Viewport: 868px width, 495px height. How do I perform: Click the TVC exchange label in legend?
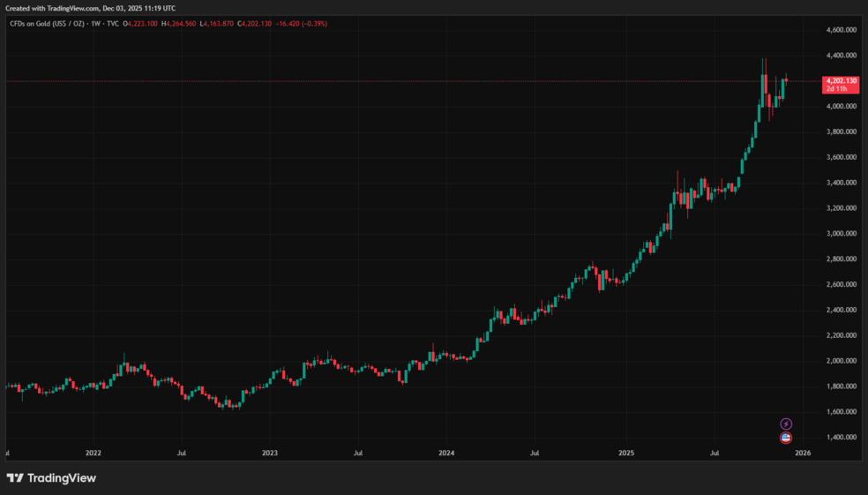click(x=112, y=24)
